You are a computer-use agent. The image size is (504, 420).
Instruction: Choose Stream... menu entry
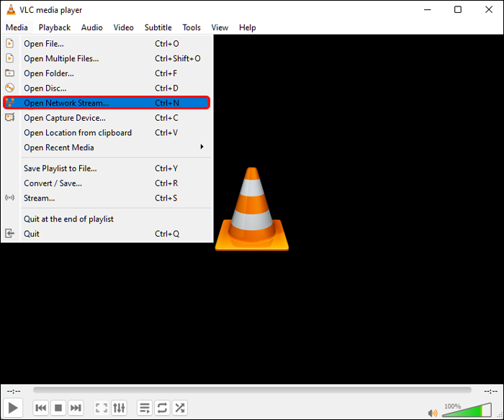tap(107, 198)
